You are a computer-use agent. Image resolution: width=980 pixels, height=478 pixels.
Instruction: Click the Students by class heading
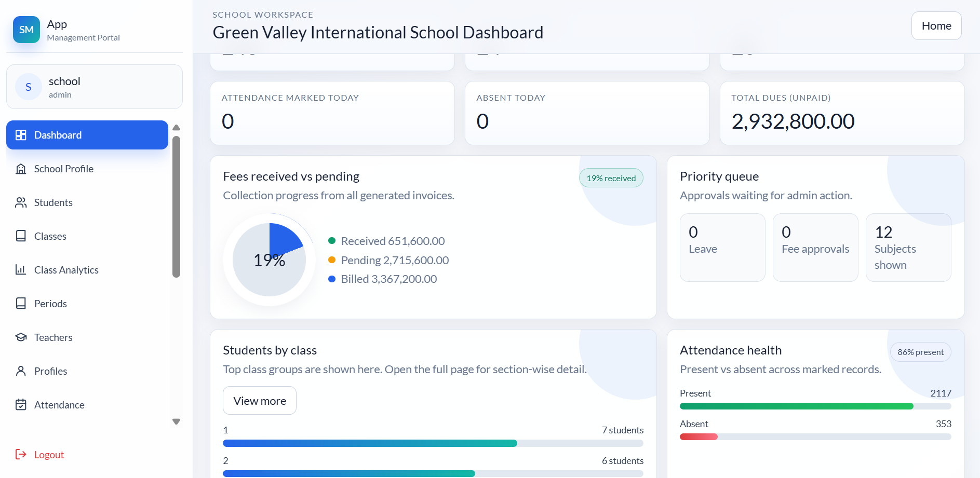(x=270, y=350)
